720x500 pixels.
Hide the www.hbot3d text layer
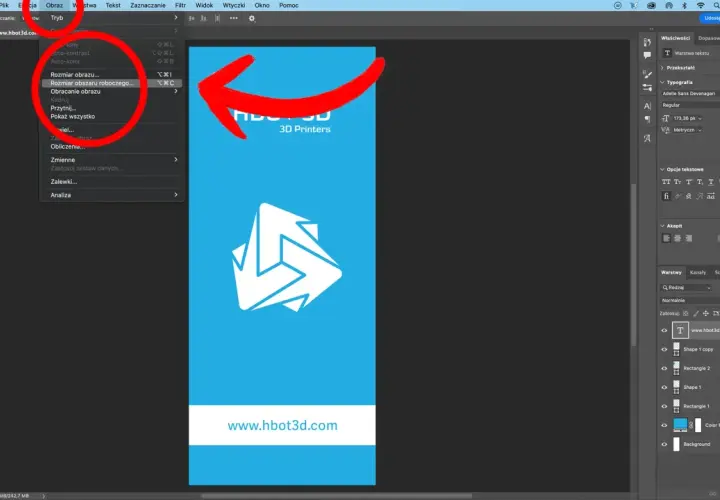pos(664,331)
